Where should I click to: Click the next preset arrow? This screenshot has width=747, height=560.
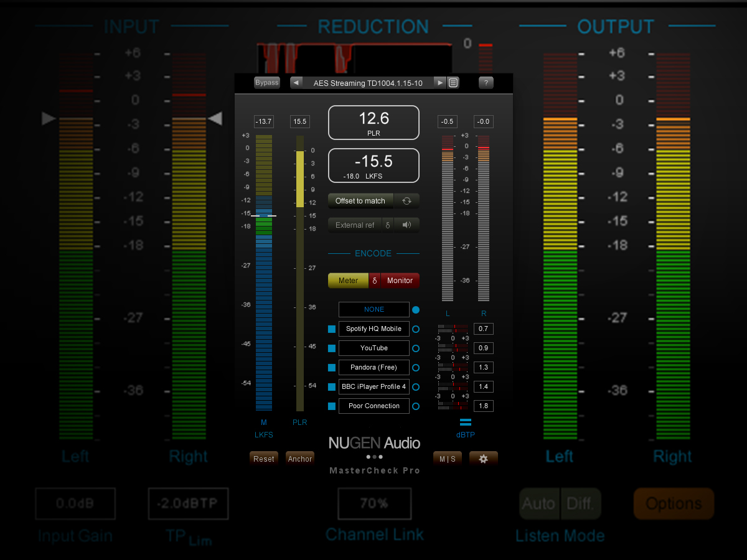tap(439, 82)
